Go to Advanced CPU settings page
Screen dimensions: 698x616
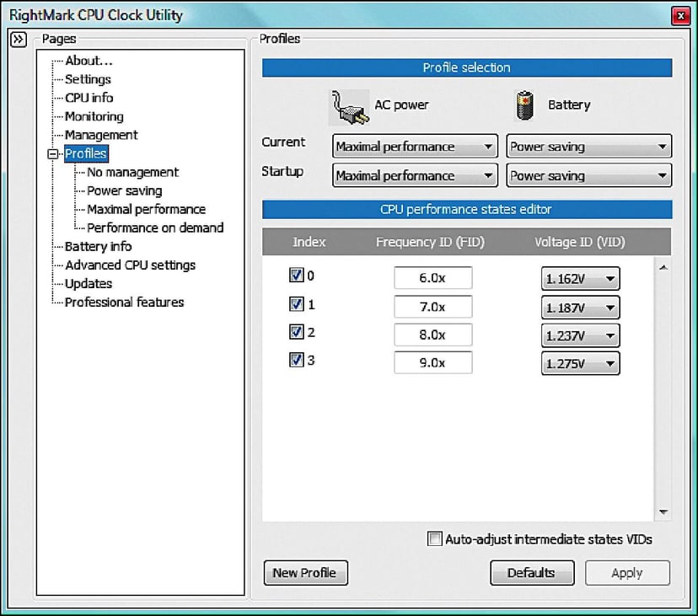point(130,265)
